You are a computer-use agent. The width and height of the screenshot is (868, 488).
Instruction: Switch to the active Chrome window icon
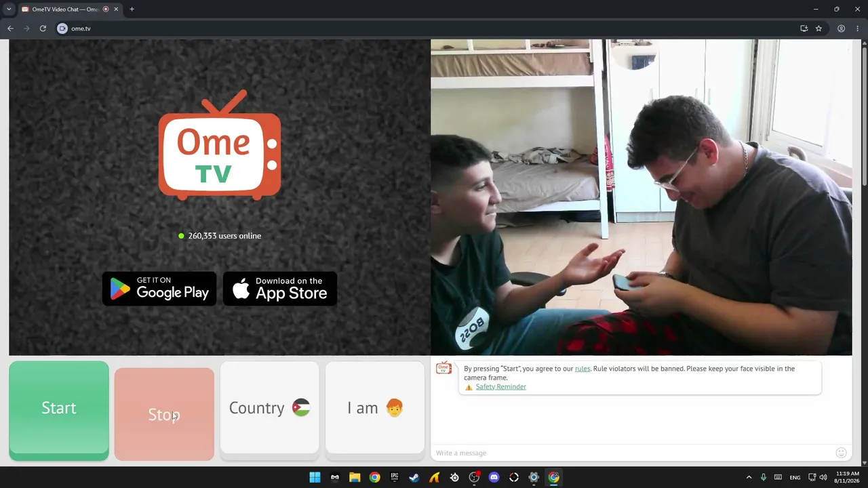[x=554, y=477]
